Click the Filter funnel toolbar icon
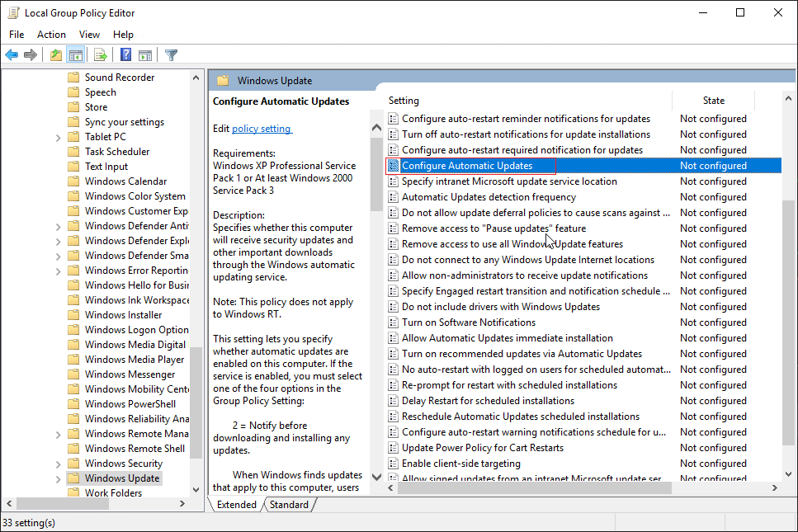The image size is (798, 532). click(172, 55)
